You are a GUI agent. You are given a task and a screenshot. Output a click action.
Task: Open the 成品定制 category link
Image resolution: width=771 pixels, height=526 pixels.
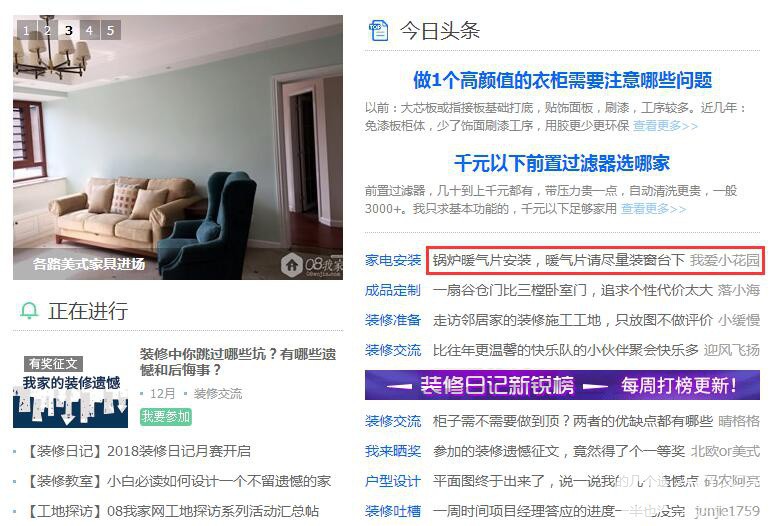(392, 290)
